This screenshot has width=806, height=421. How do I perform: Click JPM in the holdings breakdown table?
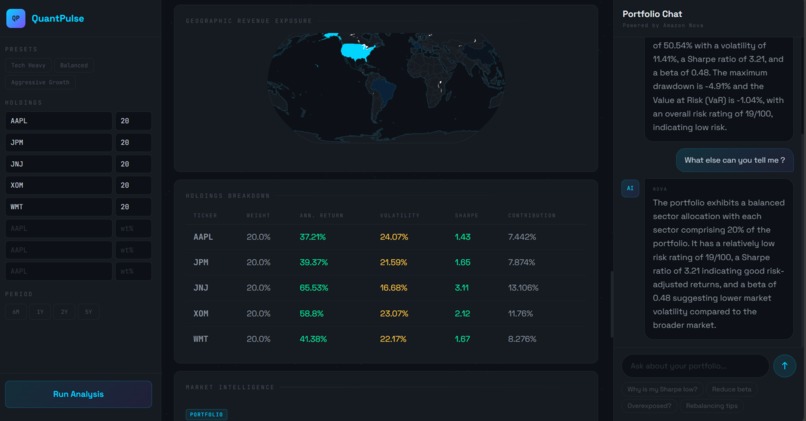[201, 262]
